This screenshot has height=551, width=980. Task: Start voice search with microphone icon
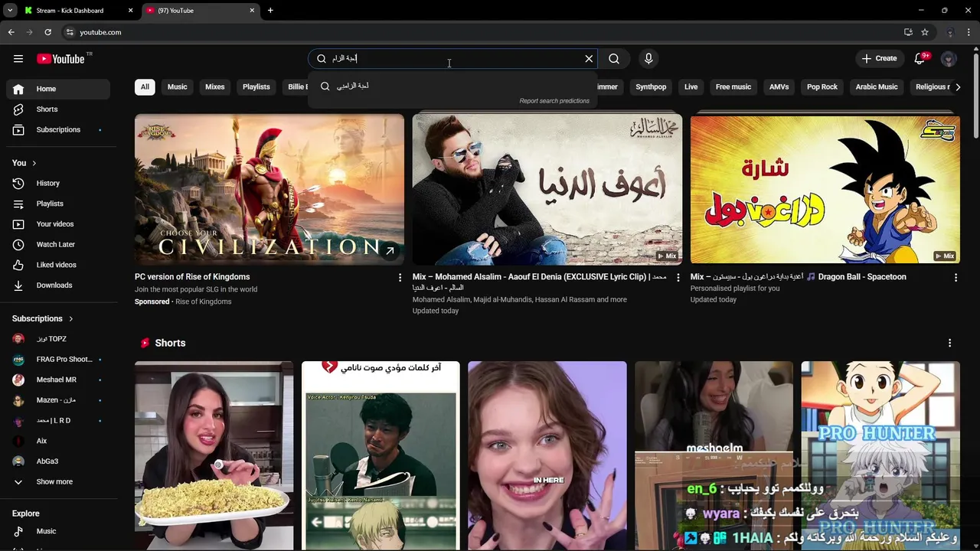pos(648,59)
